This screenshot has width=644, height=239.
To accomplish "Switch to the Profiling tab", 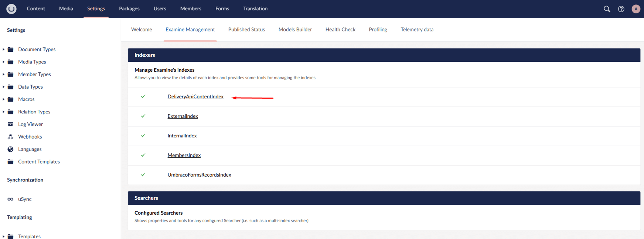I will (x=378, y=30).
